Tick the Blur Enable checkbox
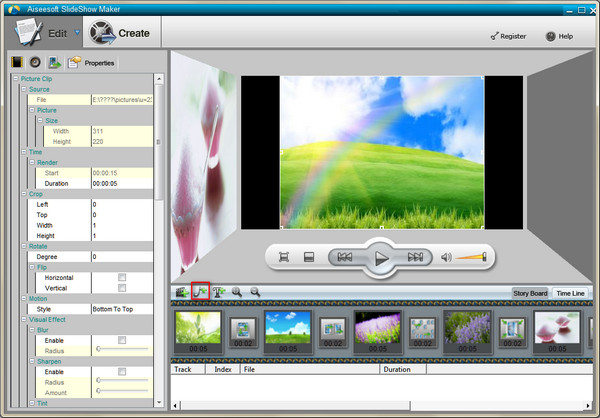 121,340
